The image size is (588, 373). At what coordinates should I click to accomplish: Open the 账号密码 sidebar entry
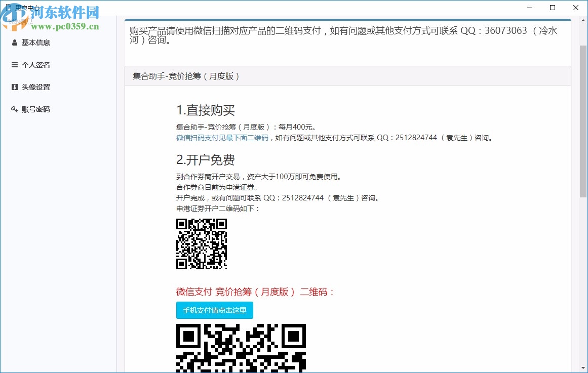tap(36, 109)
